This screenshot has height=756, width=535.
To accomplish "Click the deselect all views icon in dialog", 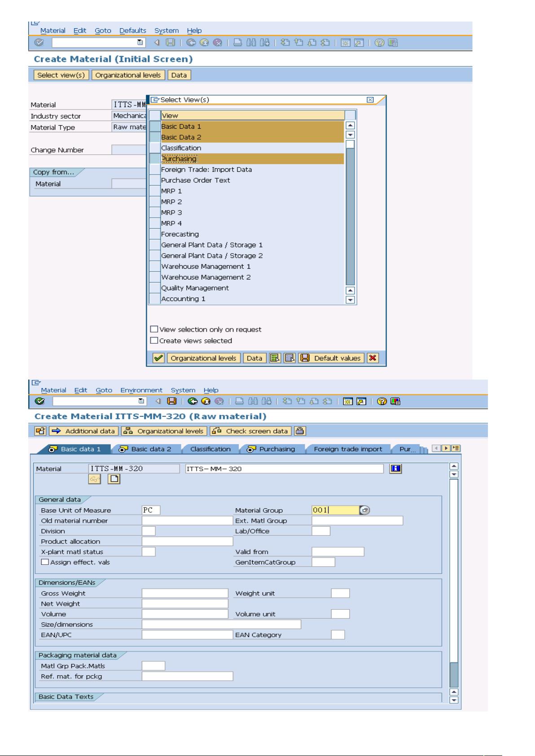I will pos(290,358).
